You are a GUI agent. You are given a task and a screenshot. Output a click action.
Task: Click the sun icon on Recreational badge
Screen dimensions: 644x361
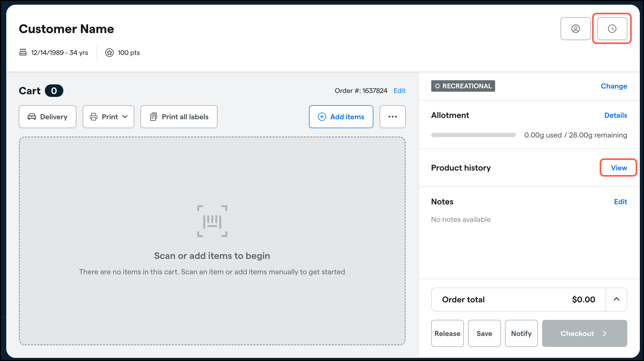click(437, 86)
